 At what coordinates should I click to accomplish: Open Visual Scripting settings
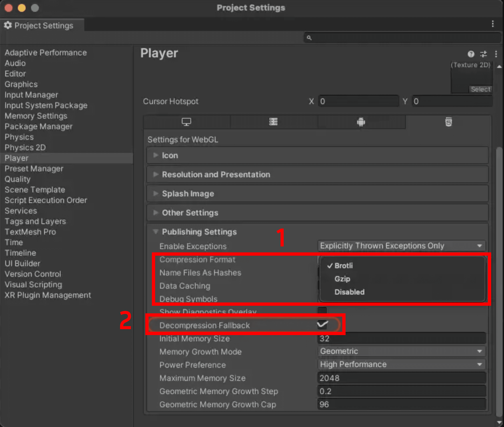coord(33,285)
